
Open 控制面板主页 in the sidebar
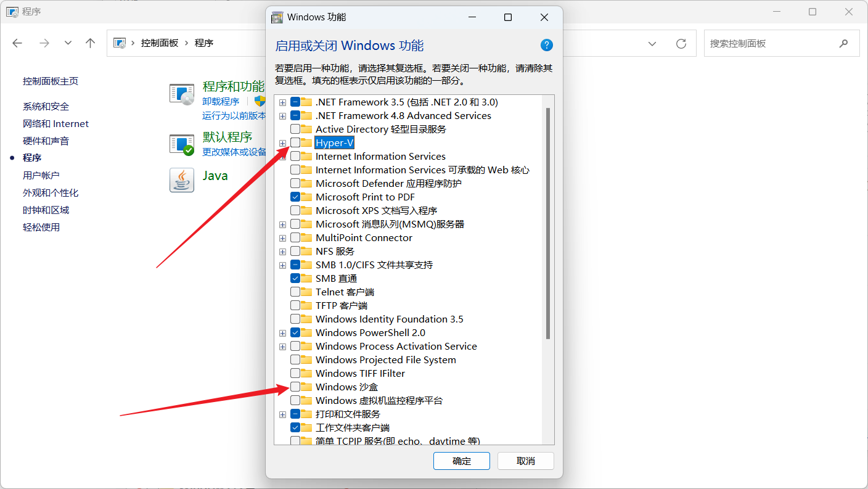[51, 81]
